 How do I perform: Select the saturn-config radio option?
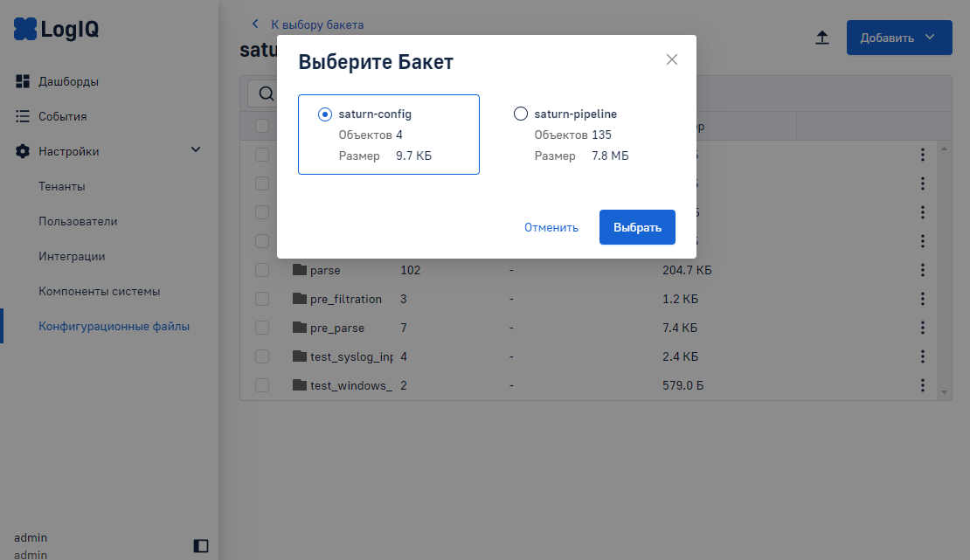(325, 114)
